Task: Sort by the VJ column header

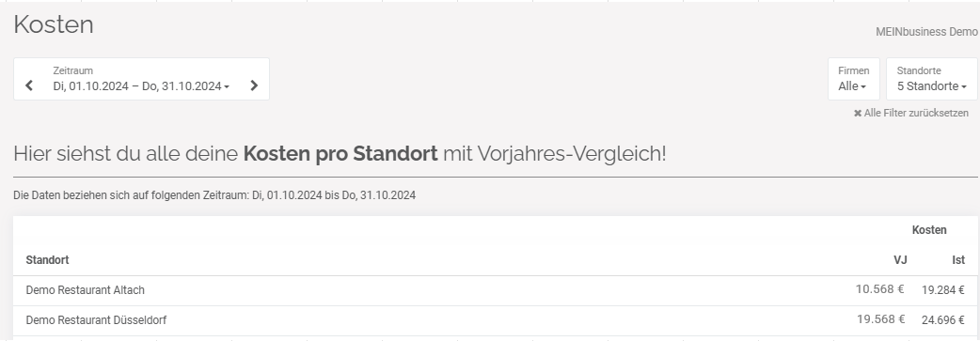Action: [900, 260]
